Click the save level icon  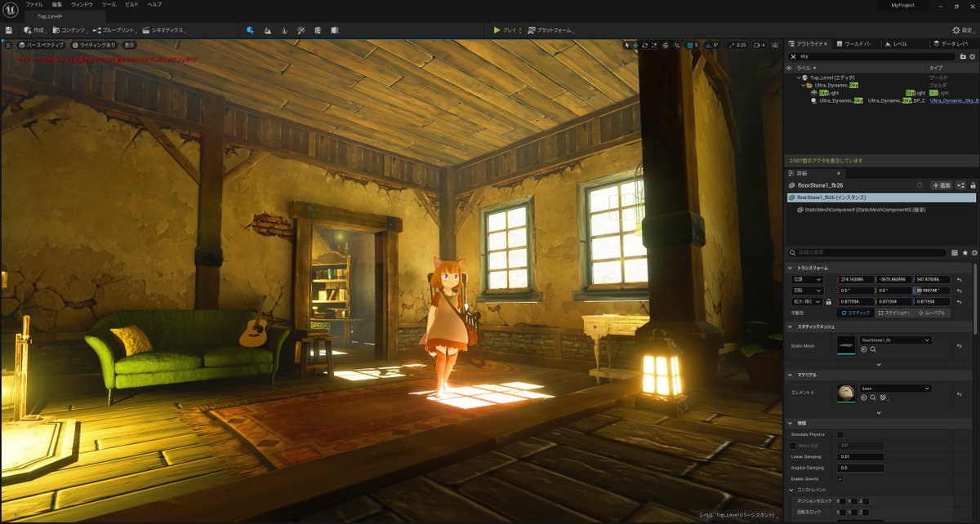(8, 30)
